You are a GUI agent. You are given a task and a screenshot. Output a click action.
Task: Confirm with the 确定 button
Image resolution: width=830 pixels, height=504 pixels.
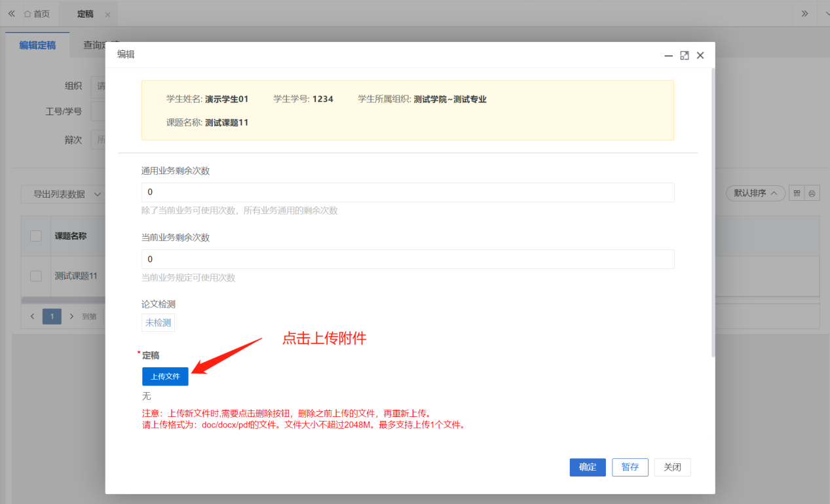click(x=588, y=467)
